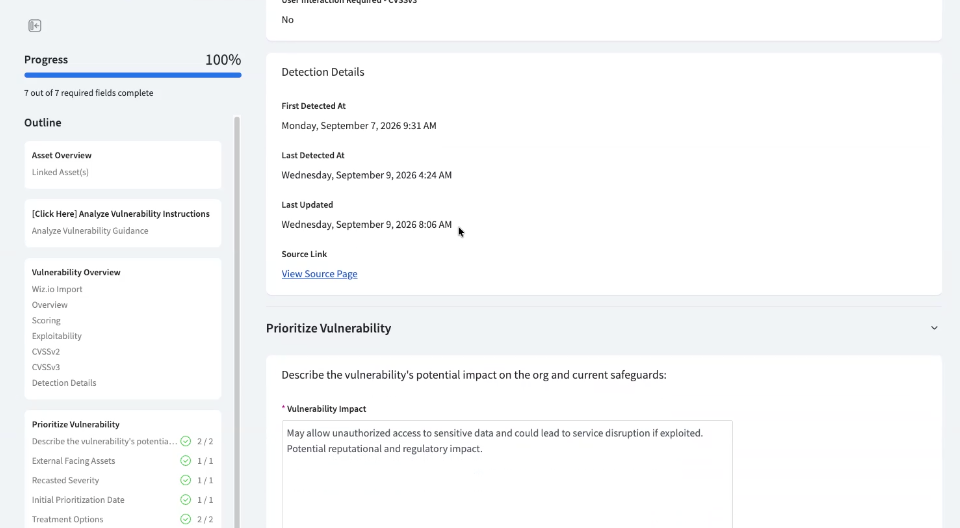This screenshot has height=528, width=960.
Task: Open [Click Here] Analyze Vulnerability Instructions
Action: 121,214
